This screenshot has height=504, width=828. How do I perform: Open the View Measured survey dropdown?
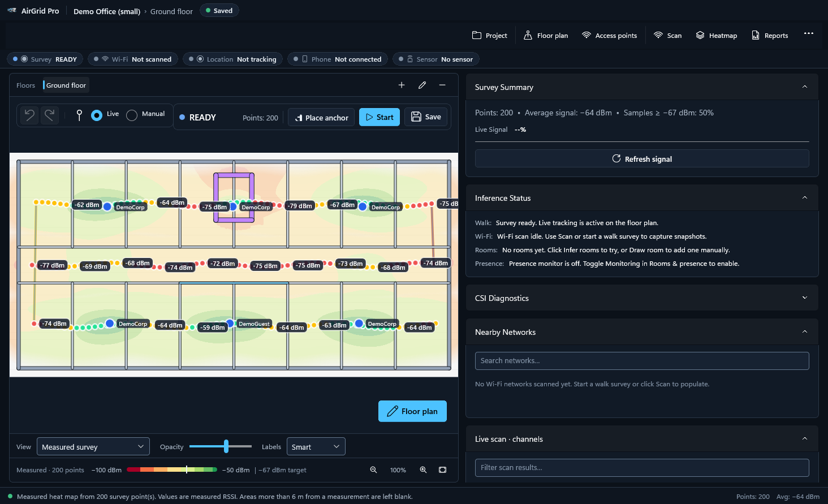93,447
